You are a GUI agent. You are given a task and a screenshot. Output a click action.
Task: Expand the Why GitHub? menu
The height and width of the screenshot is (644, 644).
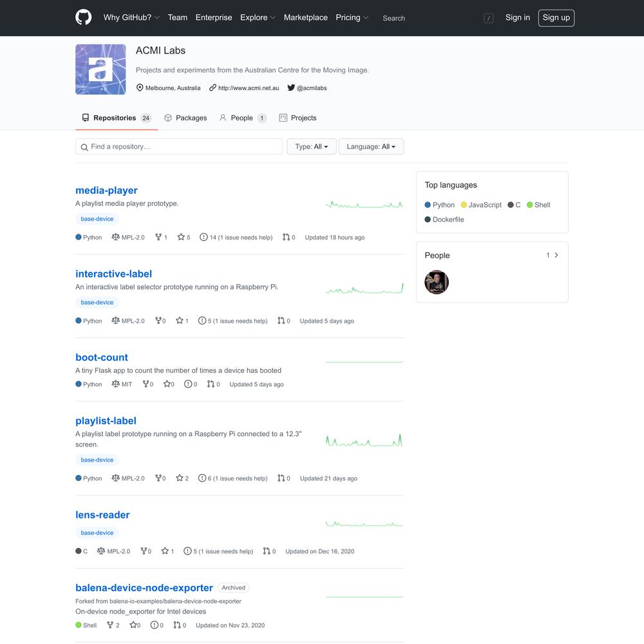(131, 17)
